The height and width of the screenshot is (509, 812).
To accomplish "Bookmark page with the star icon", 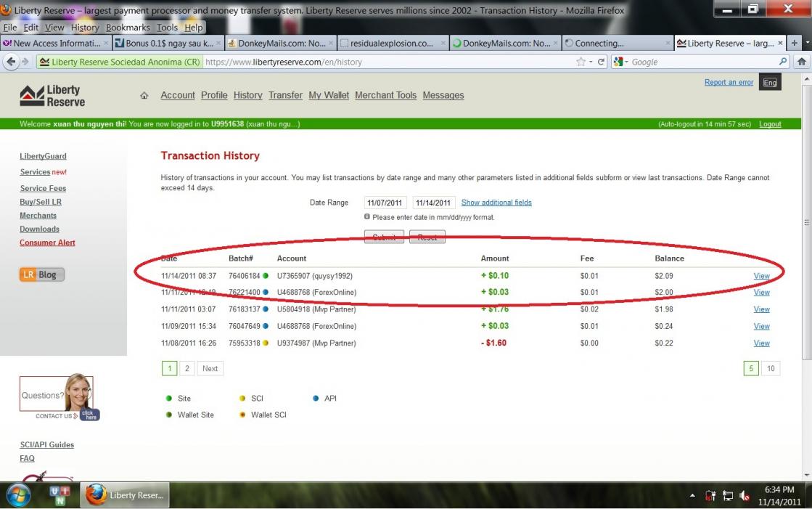I will coord(581,62).
